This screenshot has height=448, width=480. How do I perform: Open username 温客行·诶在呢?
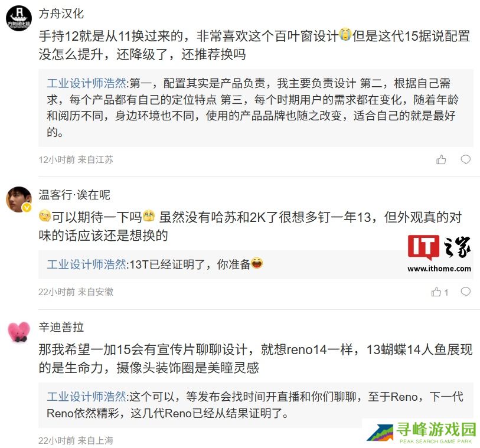(74, 195)
